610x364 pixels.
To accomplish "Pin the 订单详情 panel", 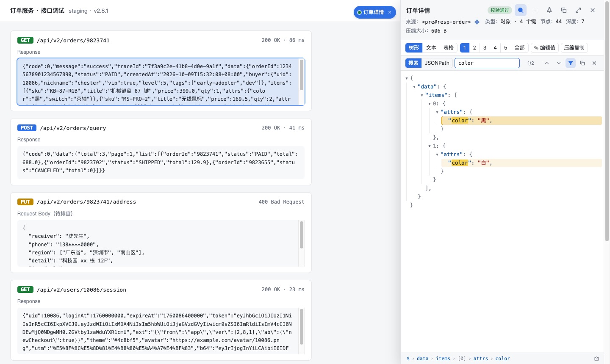I will 549,10.
